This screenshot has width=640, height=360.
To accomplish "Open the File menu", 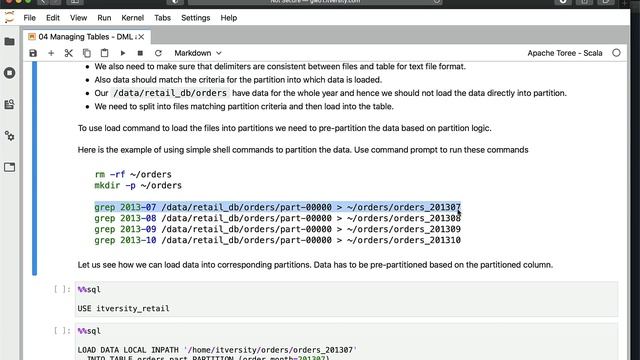I will [x=29, y=18].
